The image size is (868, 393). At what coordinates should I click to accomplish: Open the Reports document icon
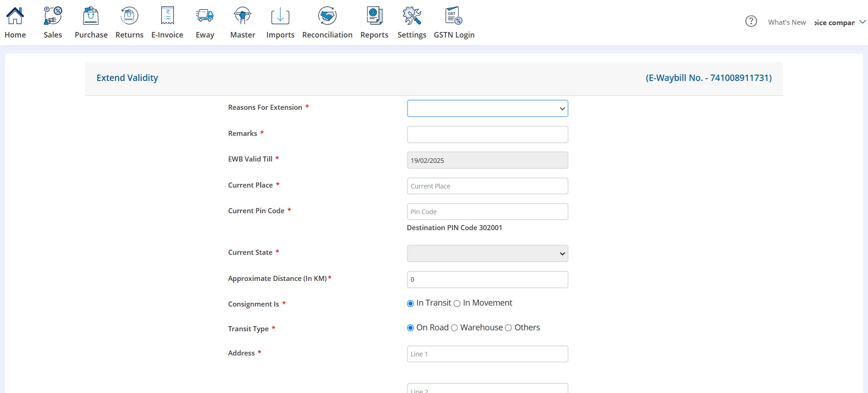(x=375, y=16)
